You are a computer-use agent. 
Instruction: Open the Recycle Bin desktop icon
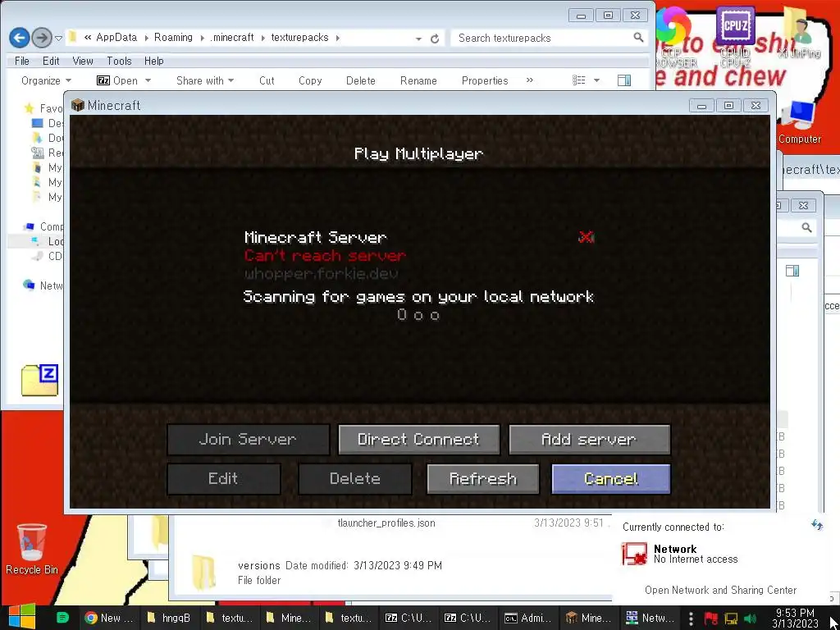[x=32, y=549]
